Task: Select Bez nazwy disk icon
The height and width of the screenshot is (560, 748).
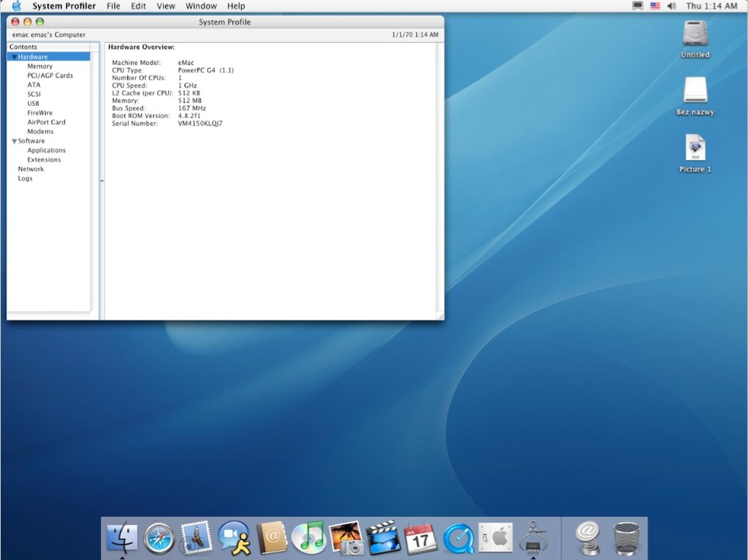Action: coord(695,90)
